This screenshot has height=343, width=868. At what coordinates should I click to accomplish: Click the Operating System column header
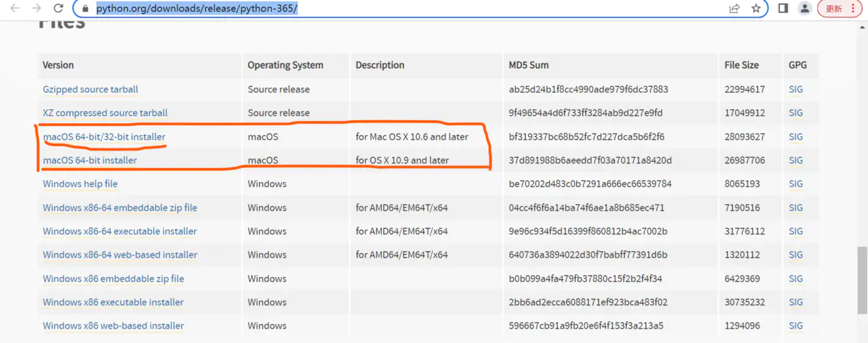(x=286, y=65)
